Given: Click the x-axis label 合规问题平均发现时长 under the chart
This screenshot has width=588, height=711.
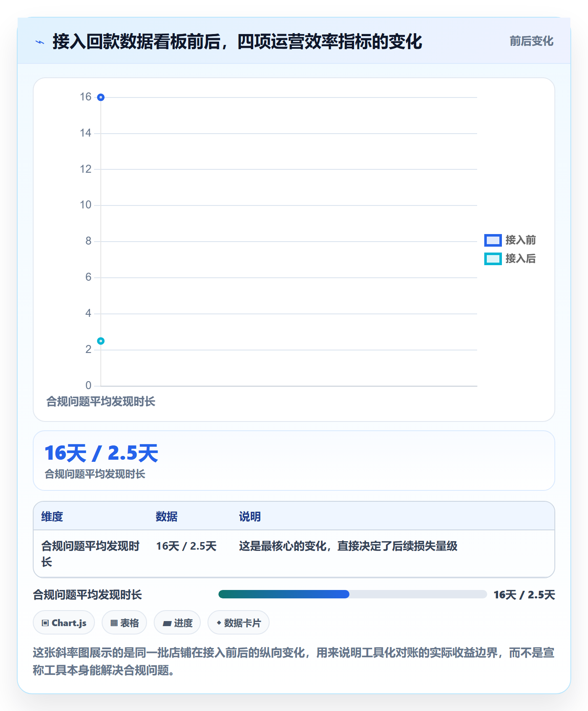Looking at the screenshot, I should [x=101, y=402].
